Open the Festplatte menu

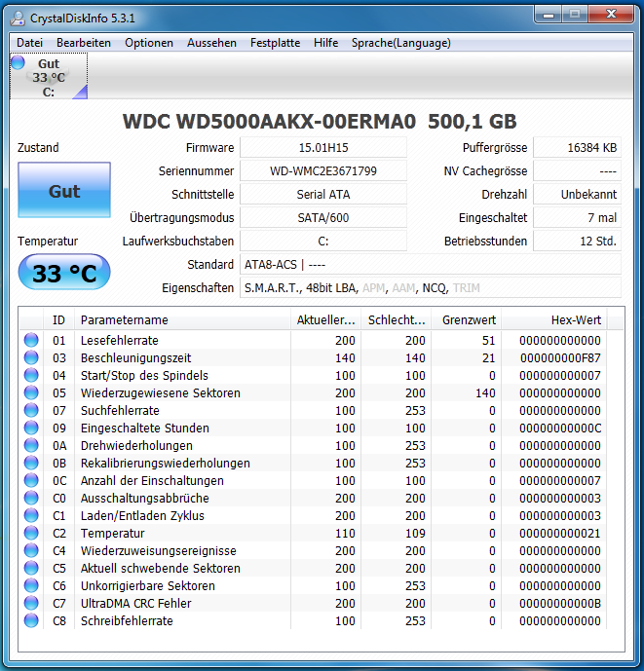tap(275, 43)
